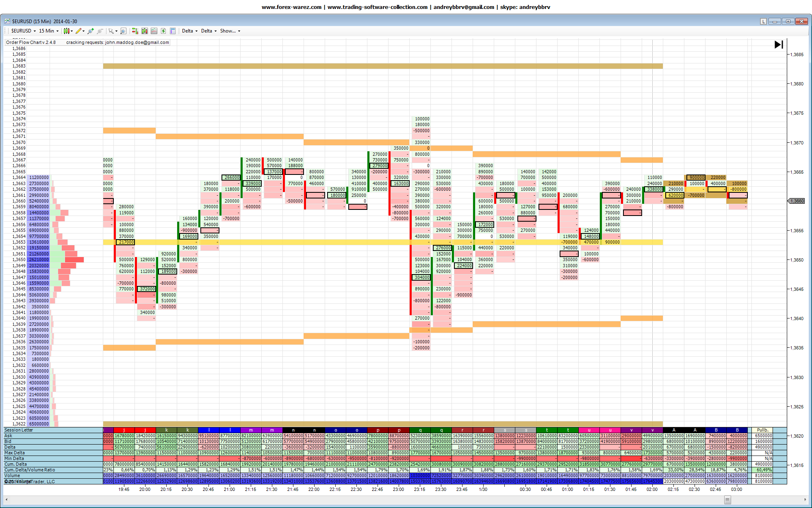This screenshot has width=812, height=508.
Task: Click the candlestick chart style icon
Action: pos(67,31)
